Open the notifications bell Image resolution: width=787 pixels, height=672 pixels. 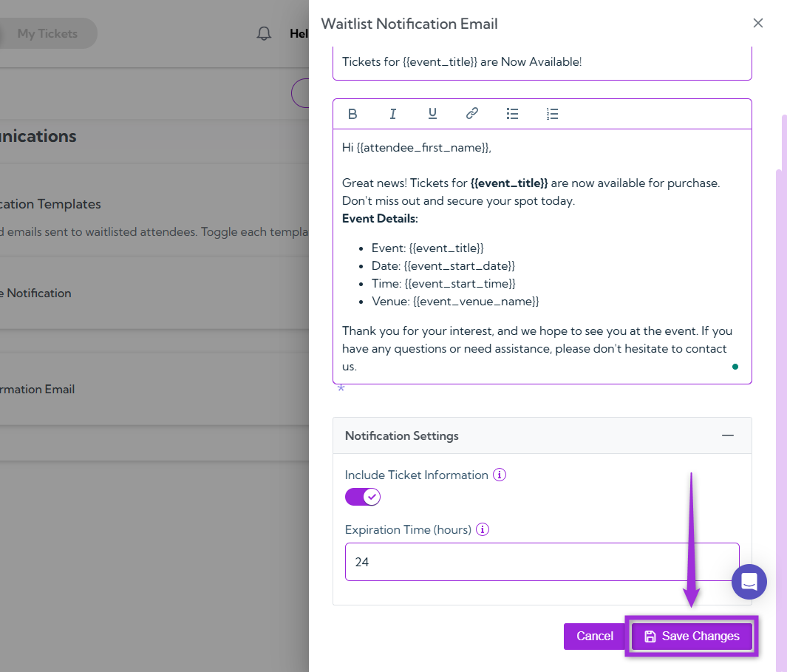[264, 33]
